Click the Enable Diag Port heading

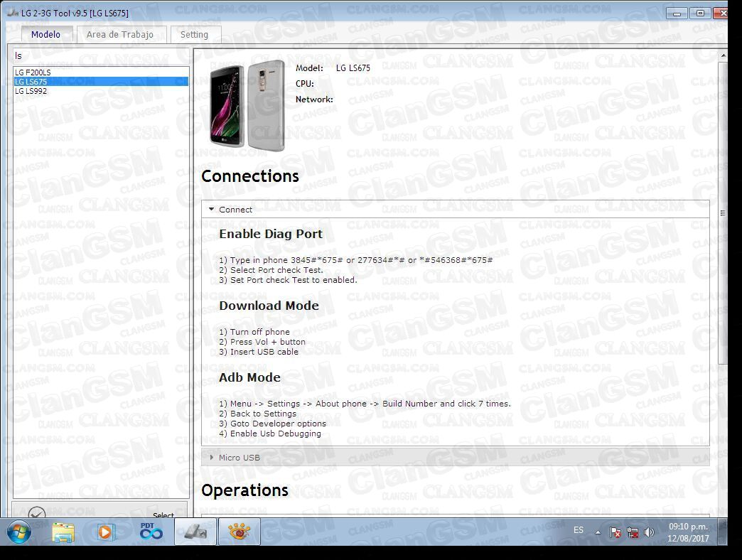pos(271,234)
